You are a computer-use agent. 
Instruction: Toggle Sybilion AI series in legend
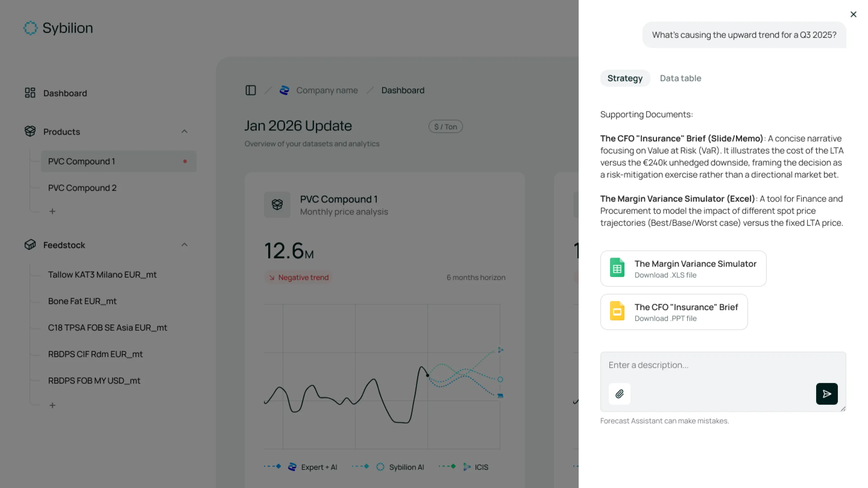[406, 467]
